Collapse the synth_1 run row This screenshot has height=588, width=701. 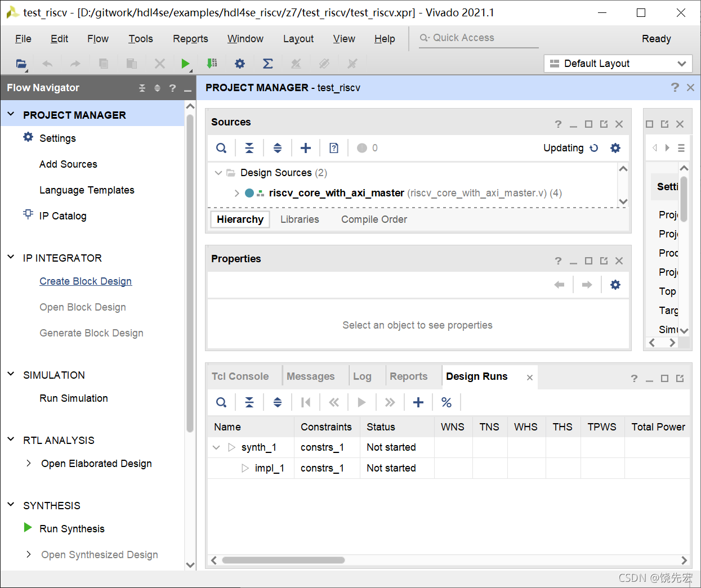pos(216,447)
